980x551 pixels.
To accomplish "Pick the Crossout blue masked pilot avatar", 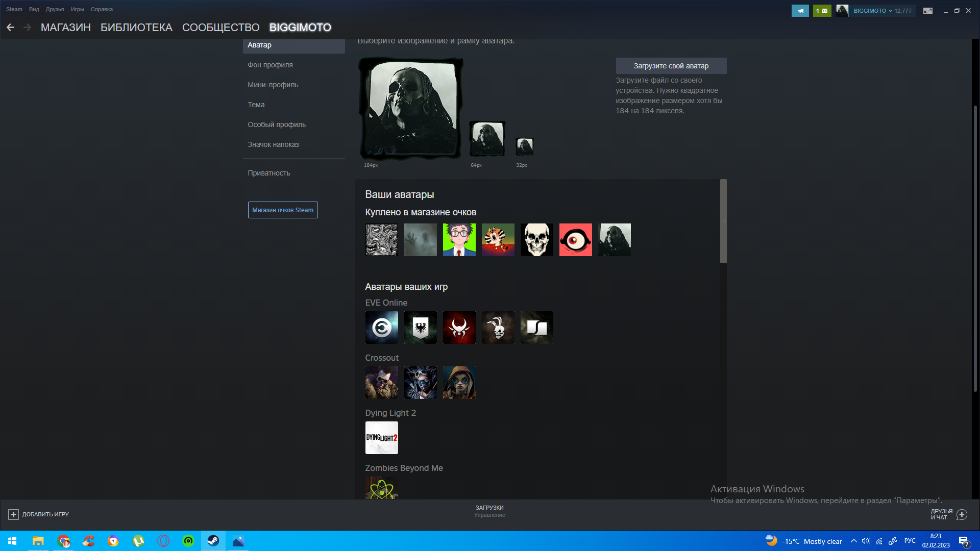I will click(421, 383).
